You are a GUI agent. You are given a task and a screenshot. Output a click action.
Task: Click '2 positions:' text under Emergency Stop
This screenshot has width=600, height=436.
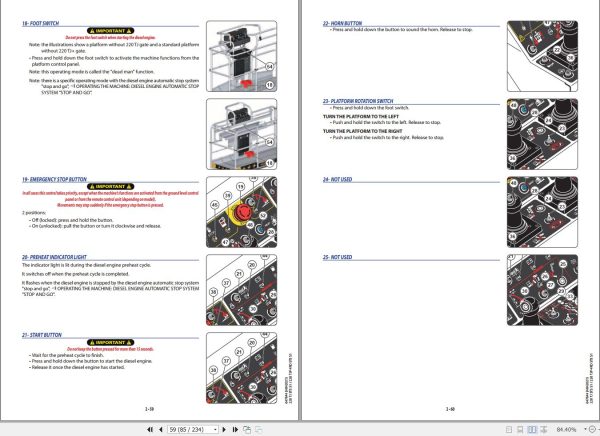[34, 212]
